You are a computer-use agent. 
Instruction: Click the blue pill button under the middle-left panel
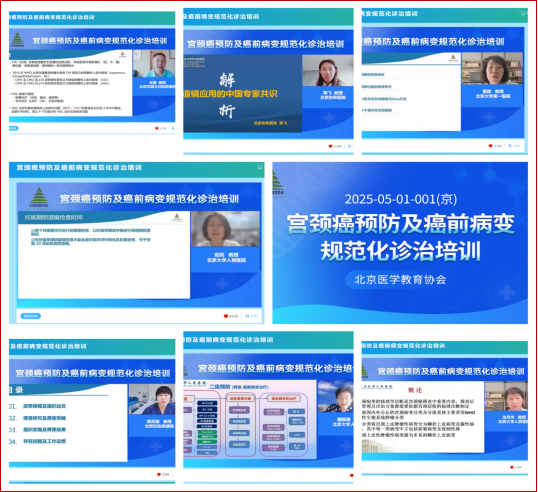coord(31,316)
